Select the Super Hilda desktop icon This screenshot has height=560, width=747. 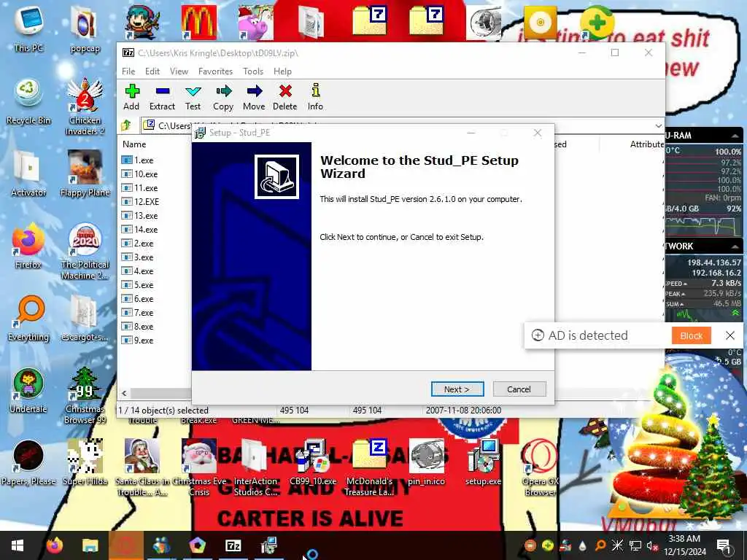(85, 462)
